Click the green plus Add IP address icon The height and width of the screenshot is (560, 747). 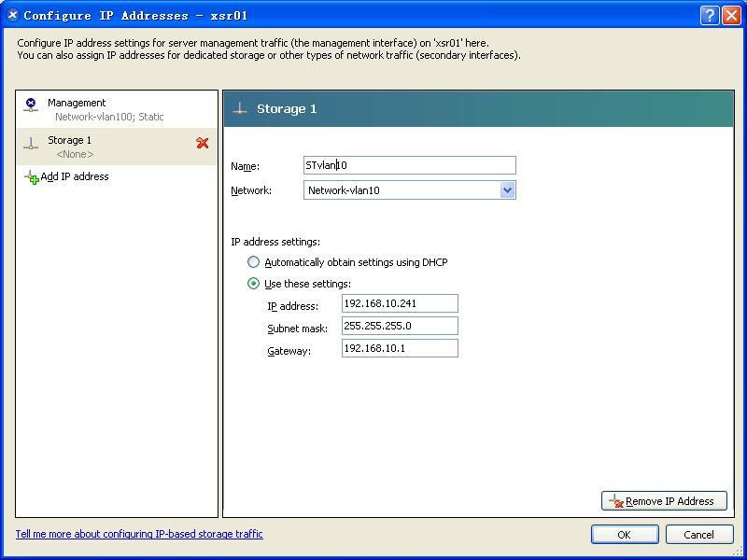point(32,177)
